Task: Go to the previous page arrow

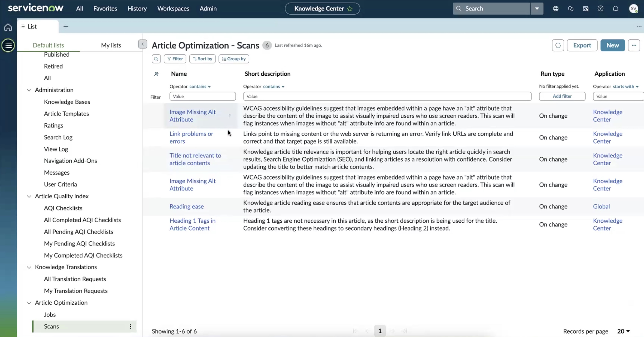Action: point(368,331)
